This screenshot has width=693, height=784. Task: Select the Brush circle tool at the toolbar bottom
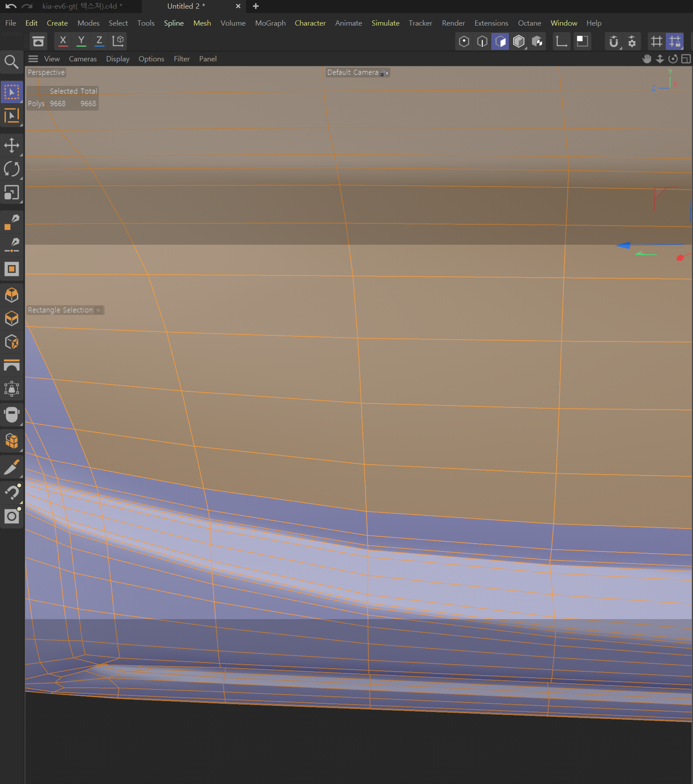pyautogui.click(x=11, y=516)
